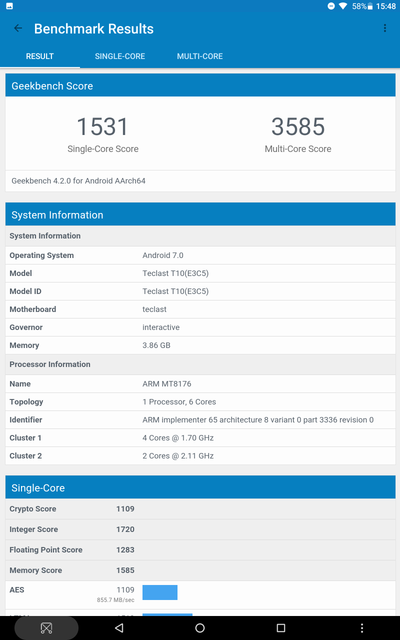Open the navigation bar three-dot menu
The height and width of the screenshot is (640, 400).
[362, 628]
